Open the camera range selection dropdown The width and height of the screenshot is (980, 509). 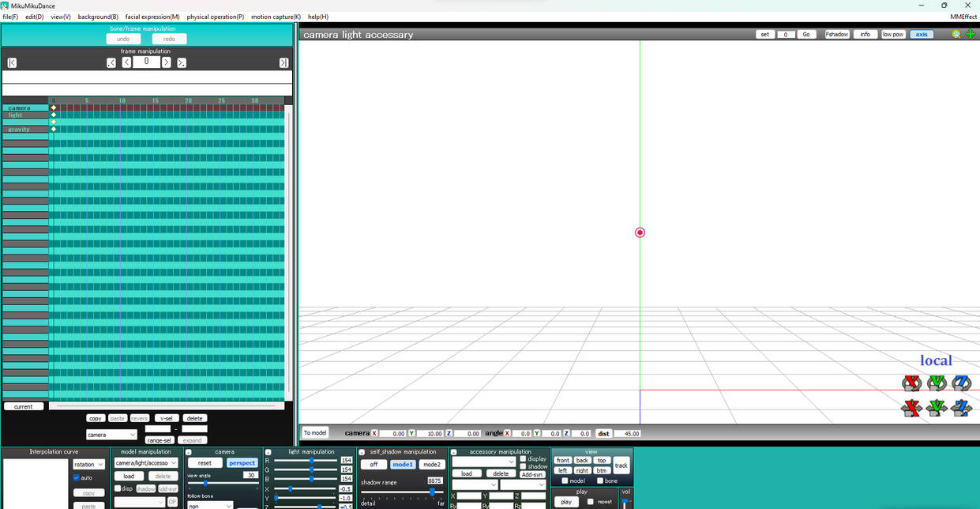(x=111, y=434)
